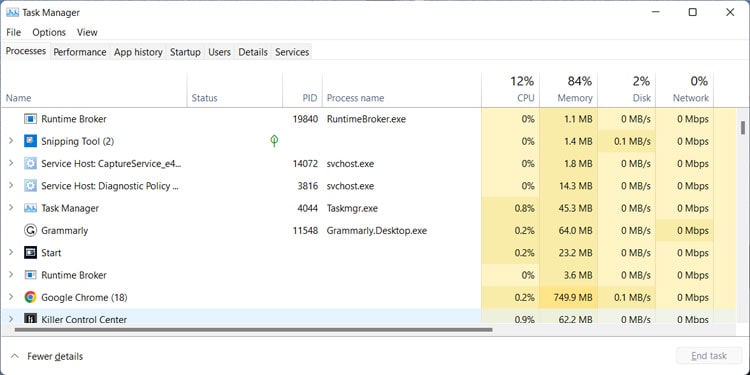Sort processes by the 2% Disk column

click(x=627, y=89)
